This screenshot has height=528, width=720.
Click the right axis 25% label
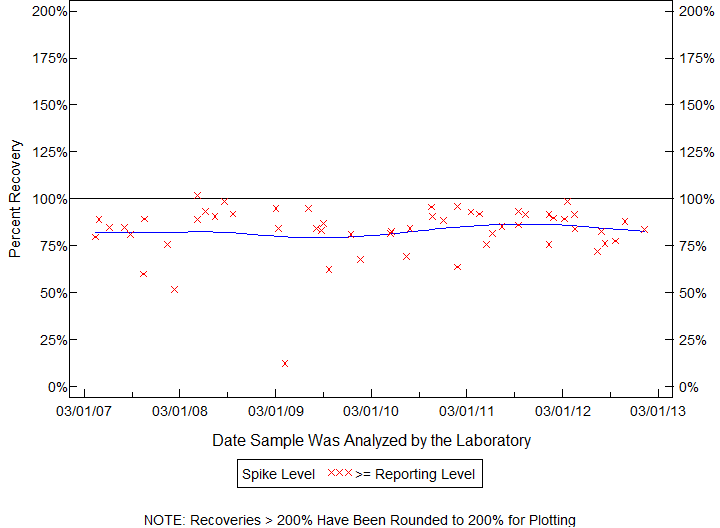[x=692, y=340]
